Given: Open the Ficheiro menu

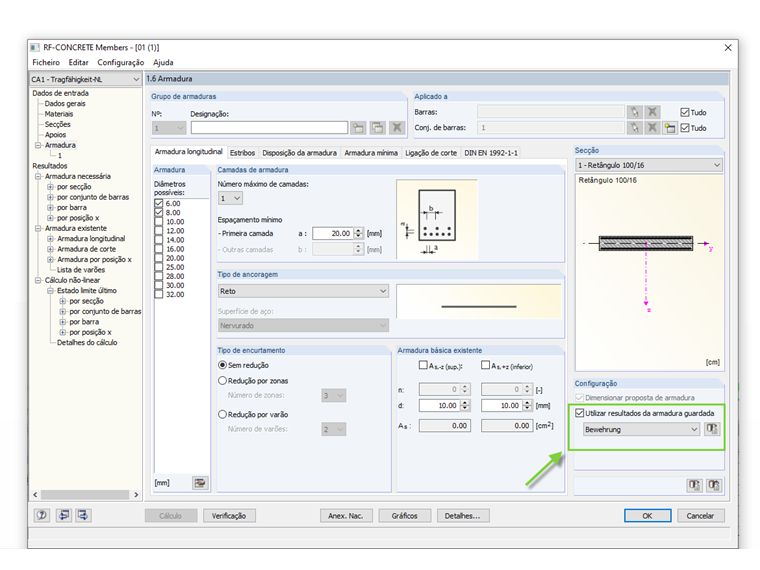Looking at the screenshot, I should coord(46,62).
